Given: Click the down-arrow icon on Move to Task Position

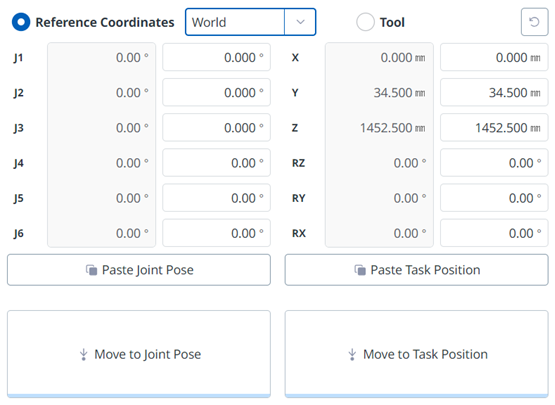Looking at the screenshot, I should tap(352, 354).
